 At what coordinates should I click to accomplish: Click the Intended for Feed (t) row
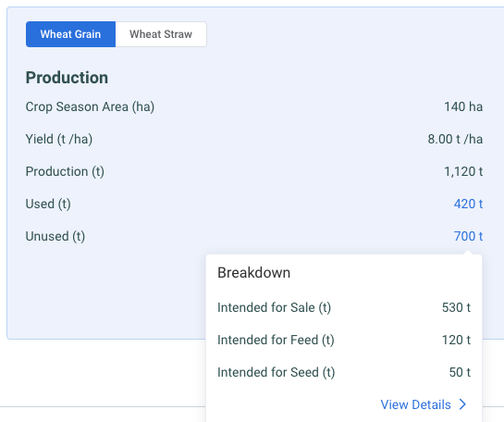(344, 340)
